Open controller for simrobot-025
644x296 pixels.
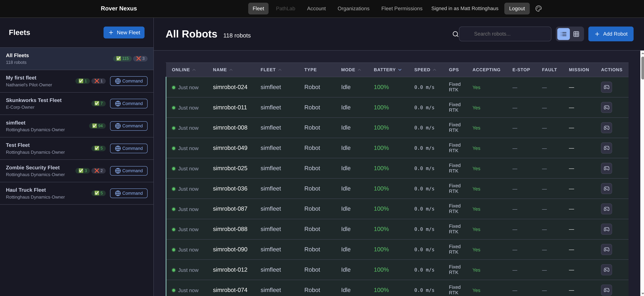(607, 168)
